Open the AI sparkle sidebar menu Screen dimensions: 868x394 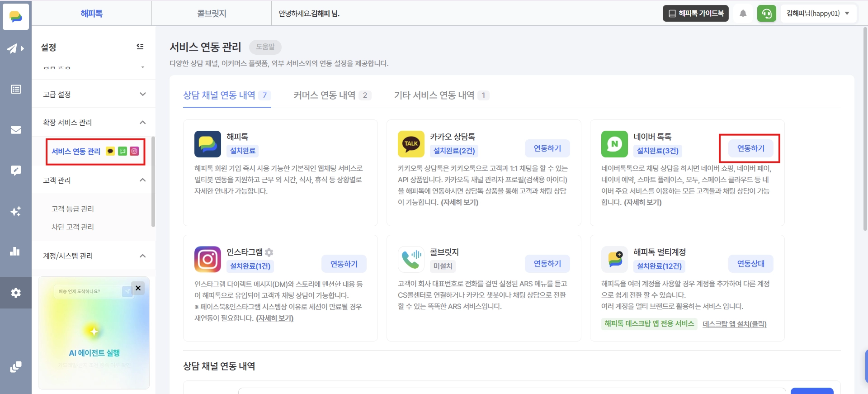point(16,211)
